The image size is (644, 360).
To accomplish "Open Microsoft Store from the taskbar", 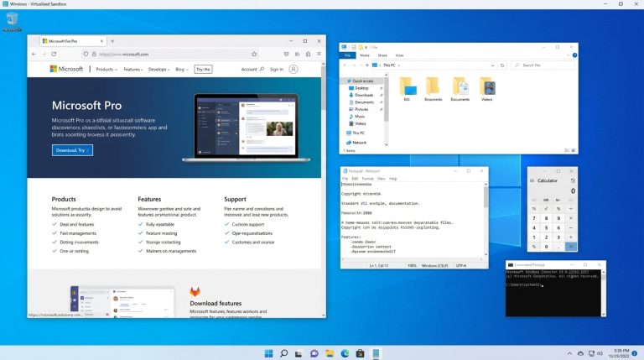I will [x=361, y=353].
